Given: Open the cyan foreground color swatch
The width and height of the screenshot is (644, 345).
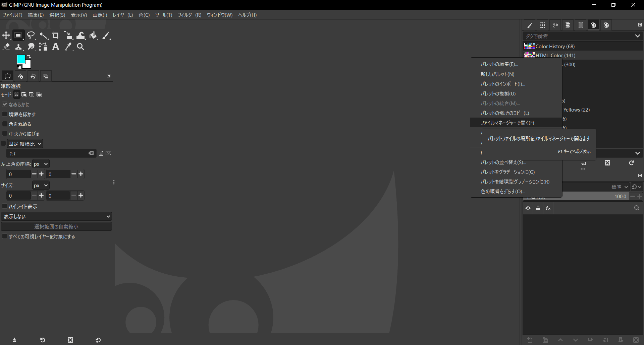Looking at the screenshot, I should tap(21, 59).
